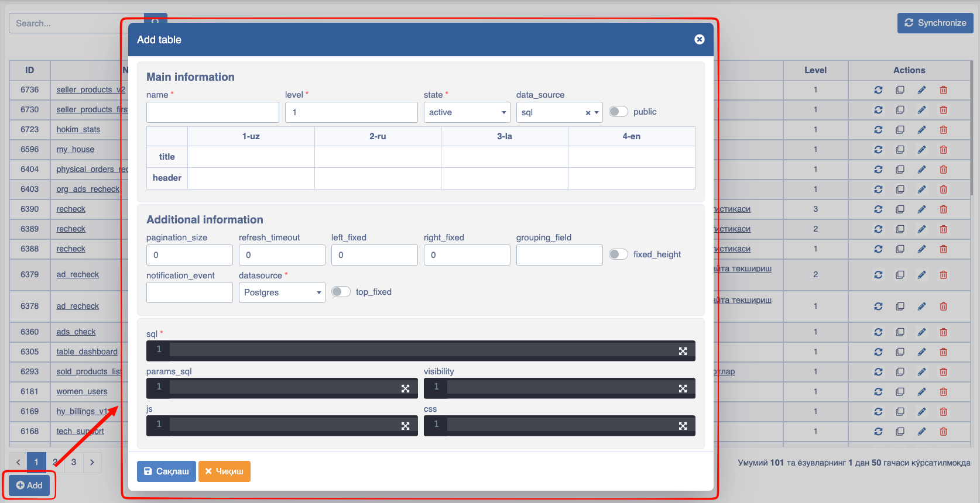Copy row 6305 table_dashboard
This screenshot has height=503, width=980.
point(900,352)
